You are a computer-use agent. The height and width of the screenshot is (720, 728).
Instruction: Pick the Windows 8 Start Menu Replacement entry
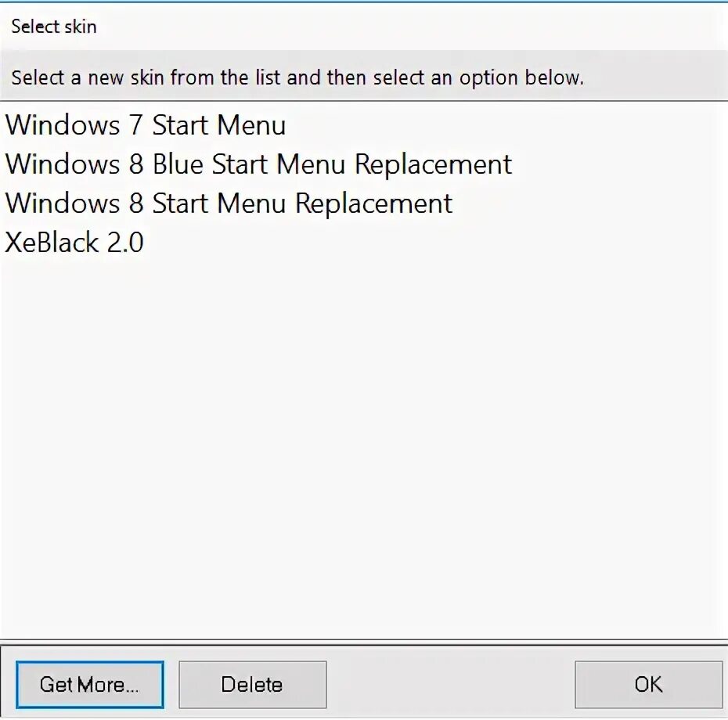(229, 203)
